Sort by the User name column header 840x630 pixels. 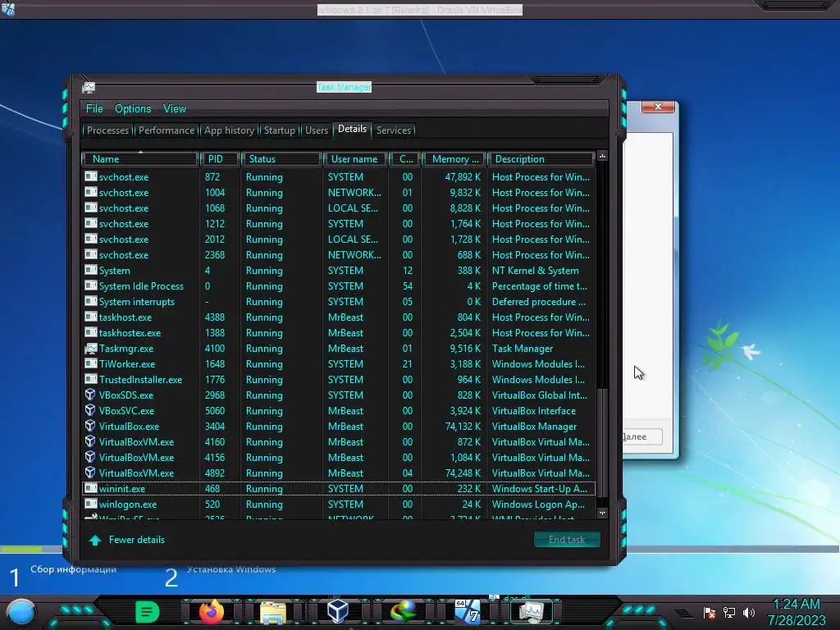pyautogui.click(x=355, y=159)
